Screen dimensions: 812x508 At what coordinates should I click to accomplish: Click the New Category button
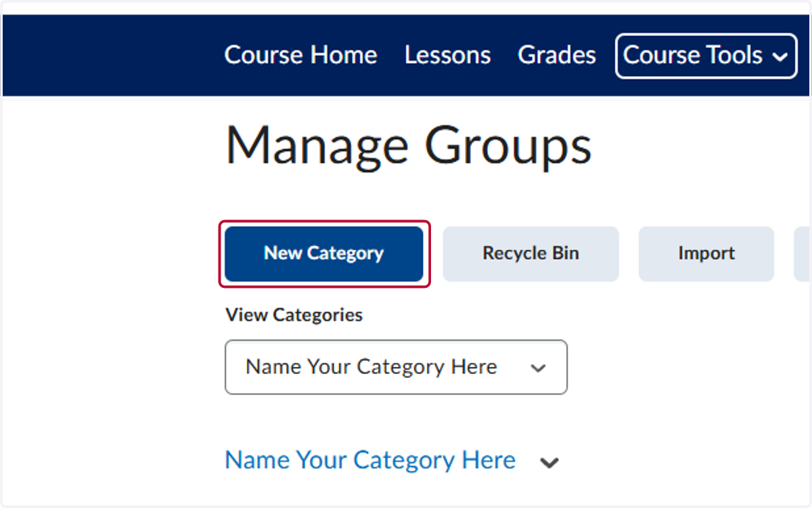point(324,253)
